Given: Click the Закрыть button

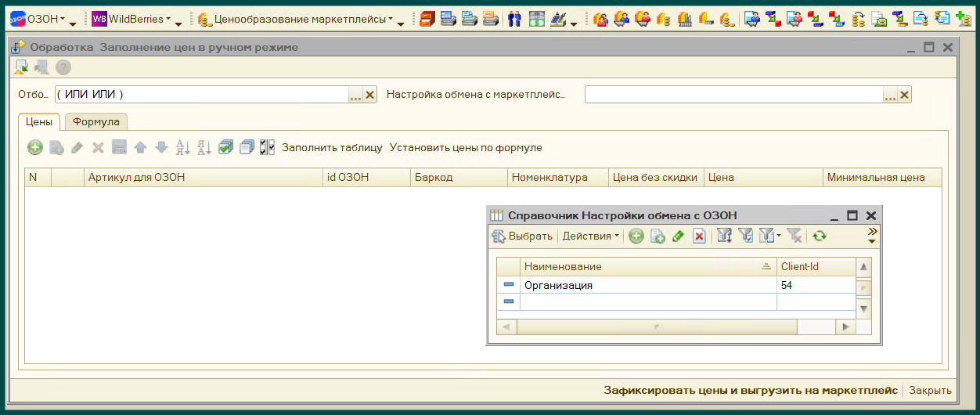Looking at the screenshot, I should (x=930, y=390).
